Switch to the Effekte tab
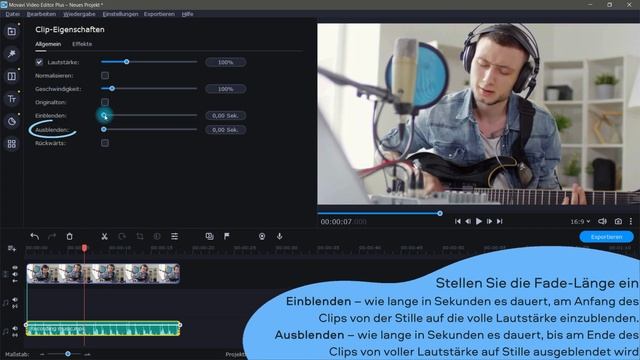640x360 pixels. click(x=82, y=44)
